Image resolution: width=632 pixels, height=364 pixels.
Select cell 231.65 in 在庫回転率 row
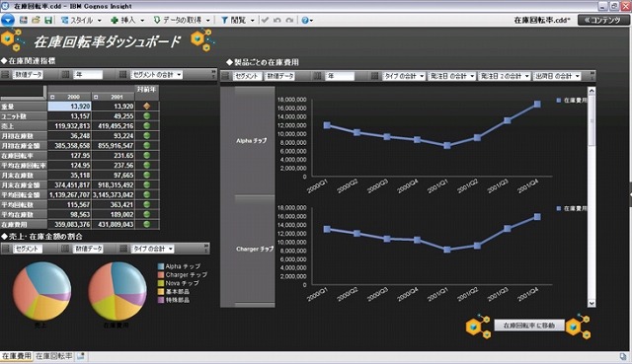pos(114,155)
